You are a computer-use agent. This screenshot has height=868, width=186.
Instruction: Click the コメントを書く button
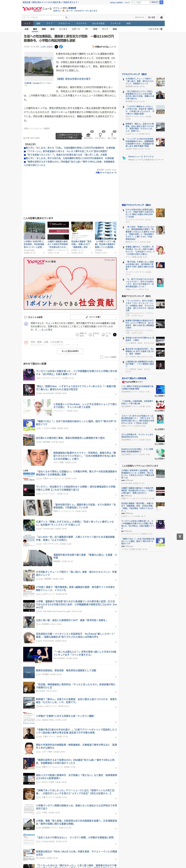coord(93,317)
